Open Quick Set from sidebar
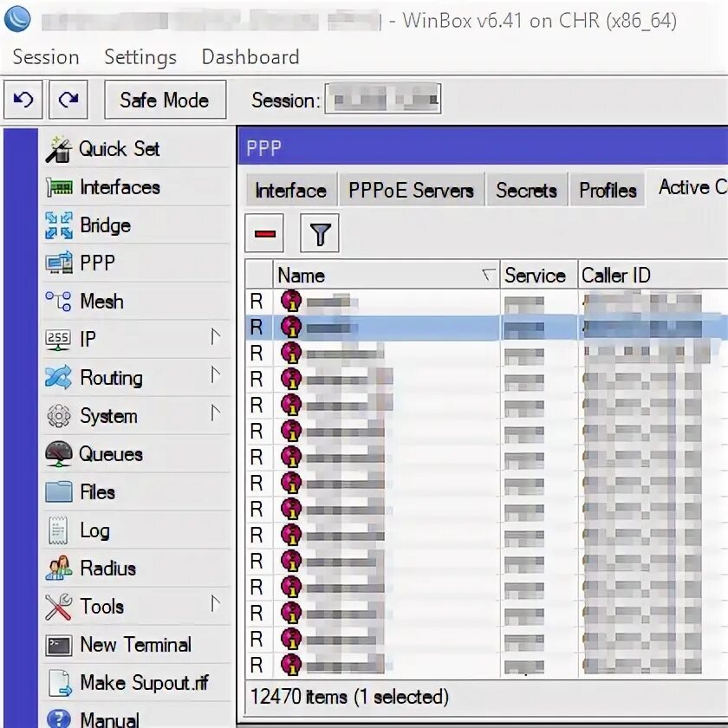The width and height of the screenshot is (728, 728). (x=135, y=149)
